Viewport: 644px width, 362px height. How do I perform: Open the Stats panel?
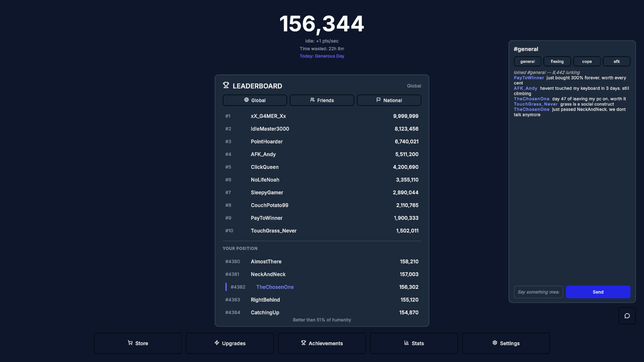(414, 343)
